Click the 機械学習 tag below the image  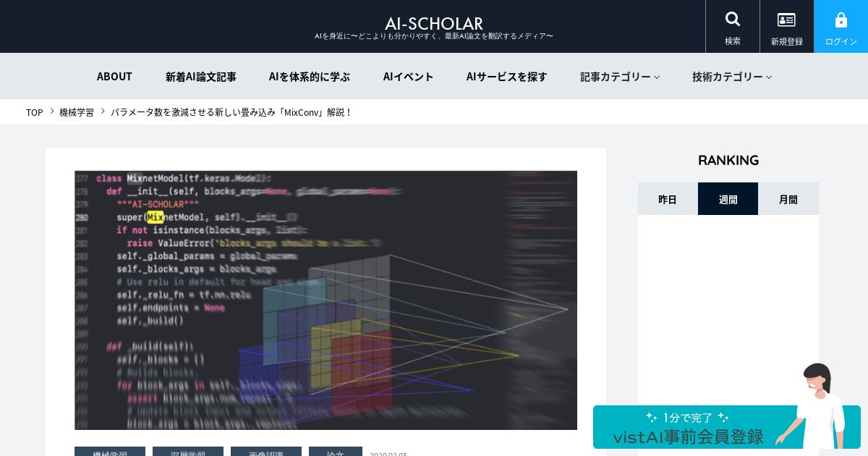coord(110,452)
